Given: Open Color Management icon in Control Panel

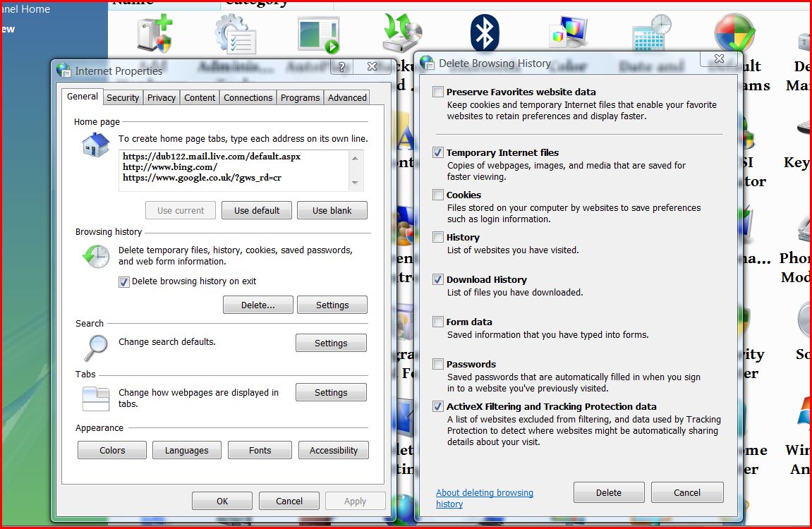Looking at the screenshot, I should tap(568, 32).
